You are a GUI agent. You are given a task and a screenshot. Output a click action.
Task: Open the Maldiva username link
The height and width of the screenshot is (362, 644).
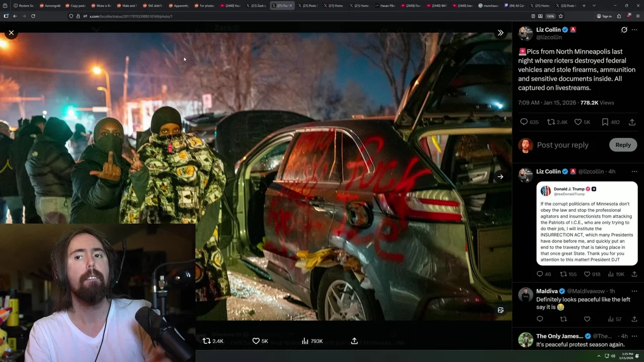tap(547, 291)
